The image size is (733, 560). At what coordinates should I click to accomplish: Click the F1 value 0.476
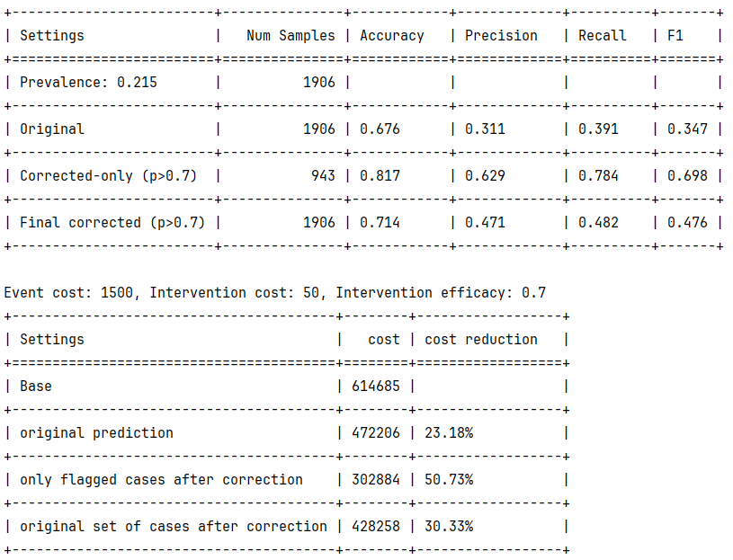point(687,223)
